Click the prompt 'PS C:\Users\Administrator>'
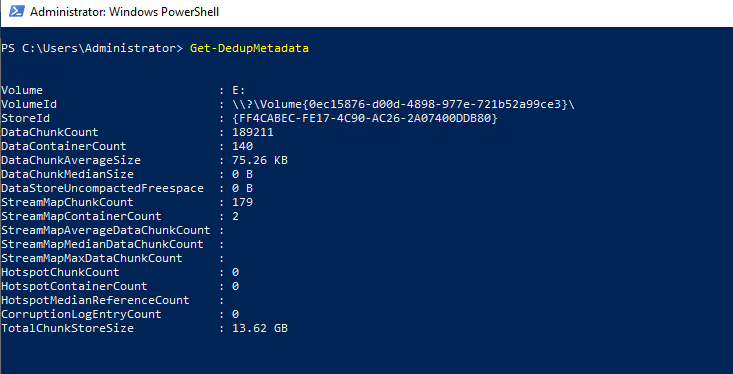Image resolution: width=733 pixels, height=374 pixels. point(92,48)
